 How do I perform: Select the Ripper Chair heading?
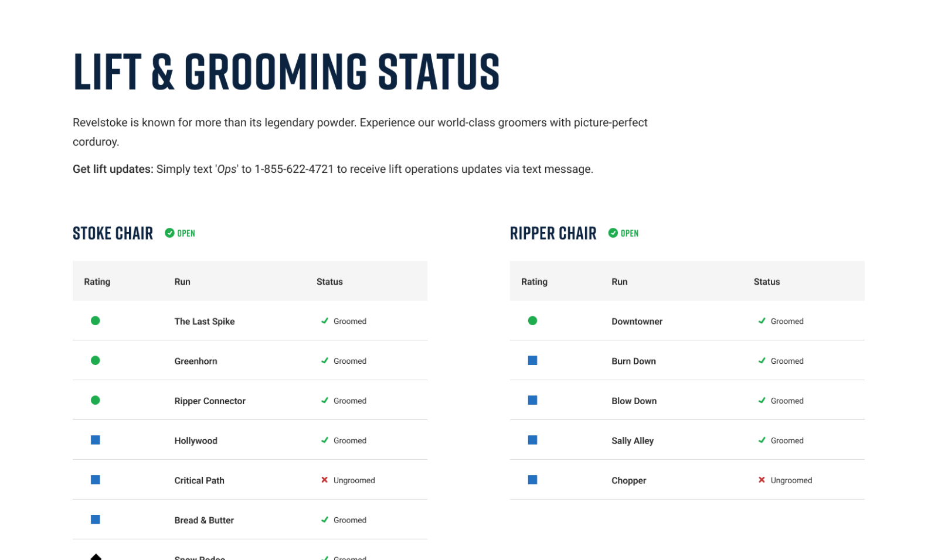553,233
